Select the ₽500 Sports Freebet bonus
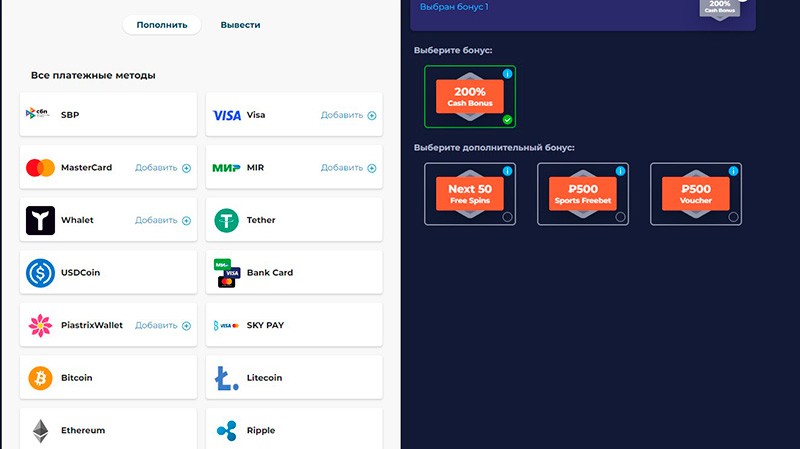Image resolution: width=800 pixels, height=449 pixels. coord(582,194)
